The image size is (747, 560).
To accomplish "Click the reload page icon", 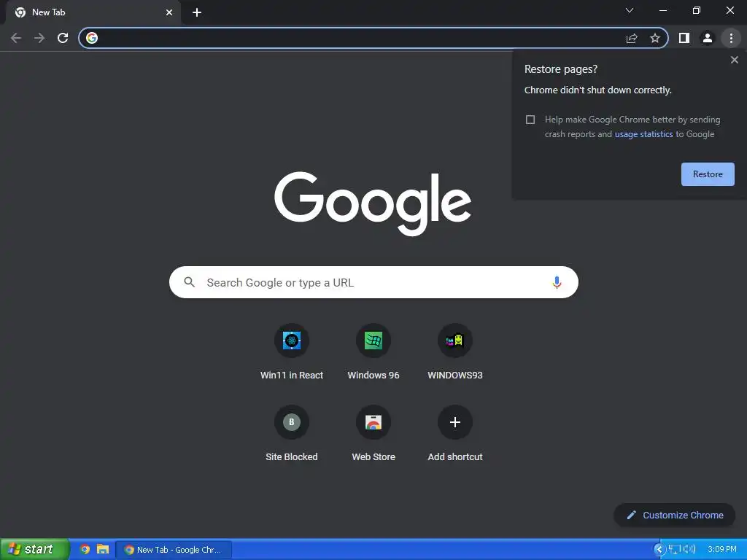I will click(63, 38).
